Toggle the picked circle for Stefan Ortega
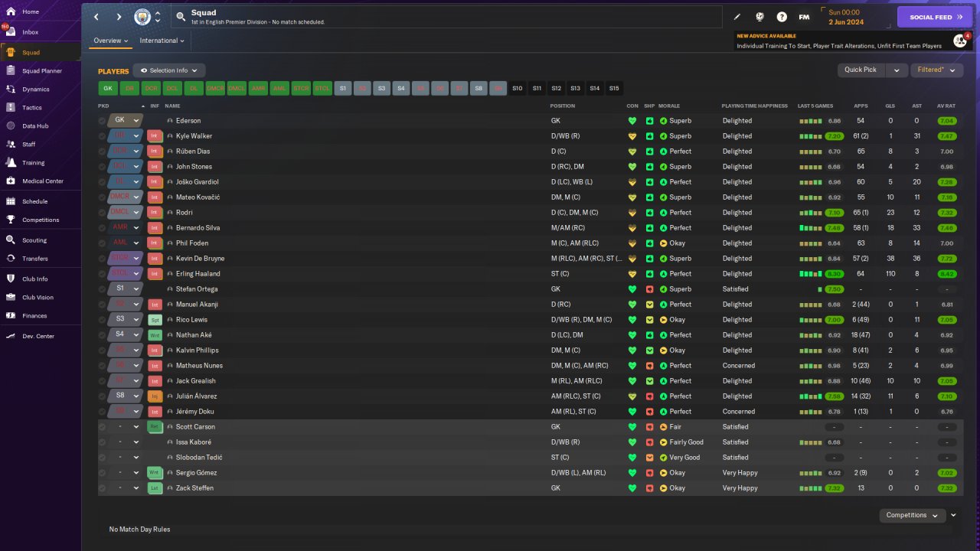This screenshot has width=980, height=551. coord(102,289)
